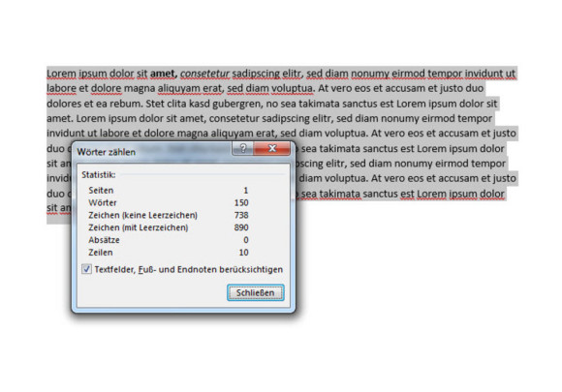Click the Absätze row label
The width and height of the screenshot is (562, 392).
pyautogui.click(x=104, y=240)
